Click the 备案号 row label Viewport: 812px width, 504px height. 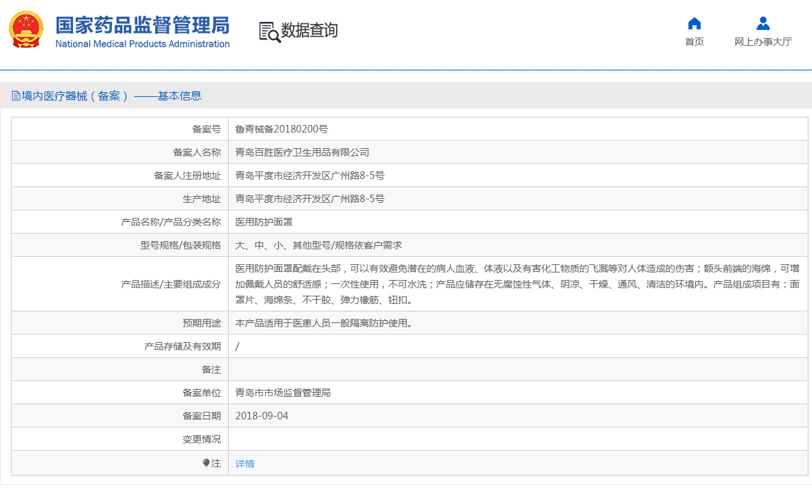[206, 129]
